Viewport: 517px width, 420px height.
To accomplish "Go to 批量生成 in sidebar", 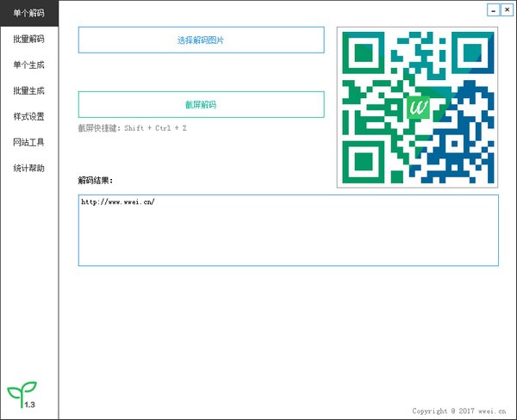I will [28, 90].
